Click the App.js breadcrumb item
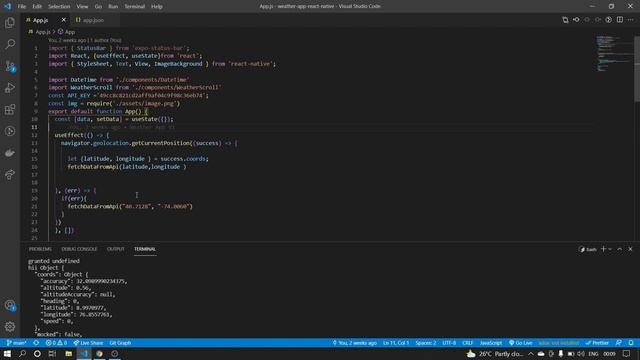This screenshot has width=640, height=360. coord(39,31)
